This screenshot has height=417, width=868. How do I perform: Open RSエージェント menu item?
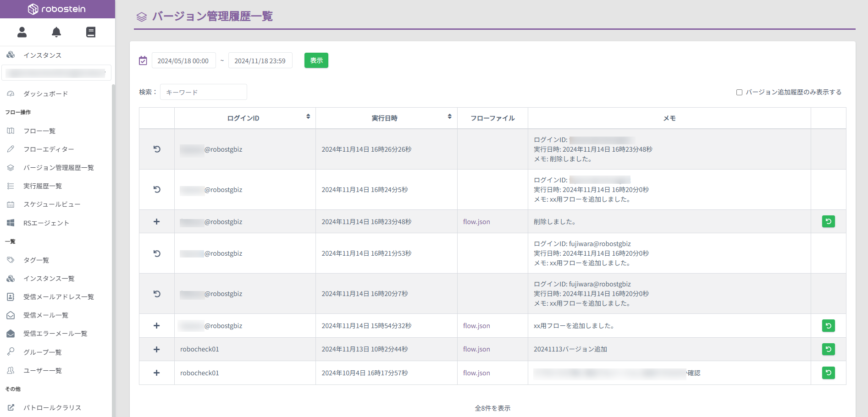click(46, 223)
